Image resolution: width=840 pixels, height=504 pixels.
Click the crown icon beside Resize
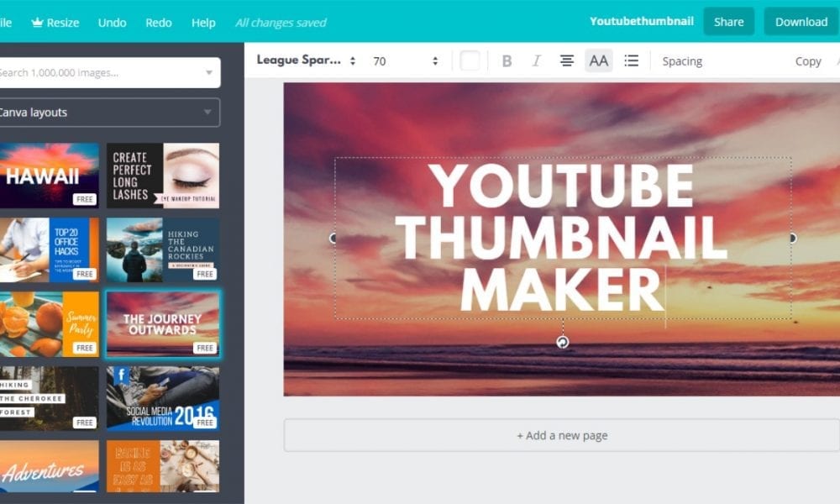(x=37, y=23)
